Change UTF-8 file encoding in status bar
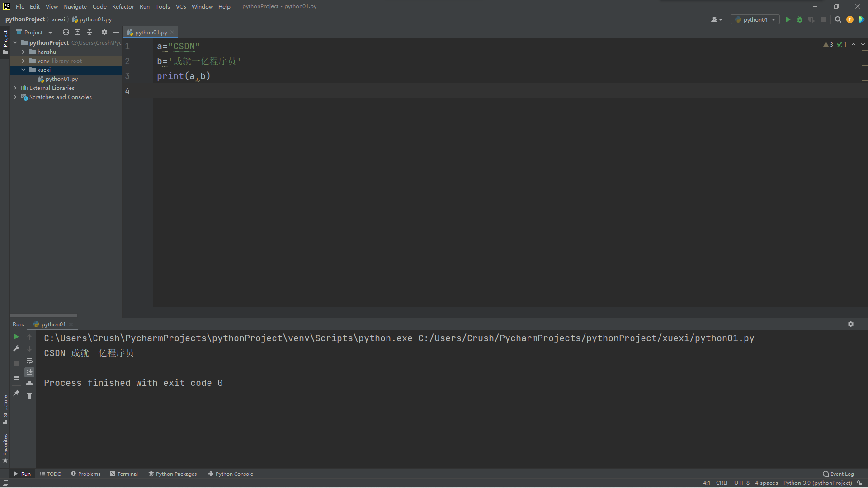Screen dimensions: 868x488 pos(741,483)
